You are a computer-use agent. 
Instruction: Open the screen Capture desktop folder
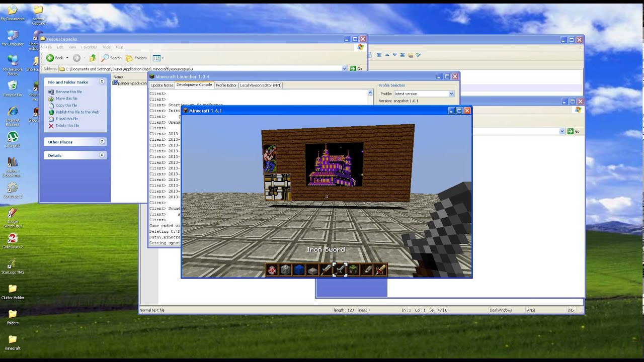coord(38,15)
